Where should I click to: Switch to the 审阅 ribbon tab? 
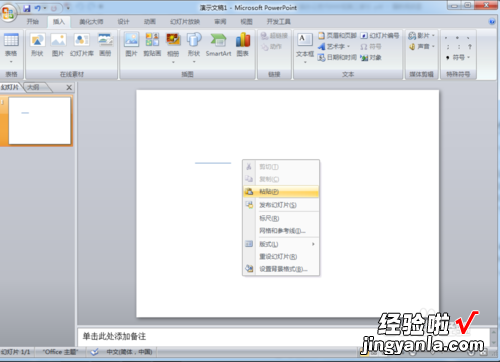click(220, 22)
